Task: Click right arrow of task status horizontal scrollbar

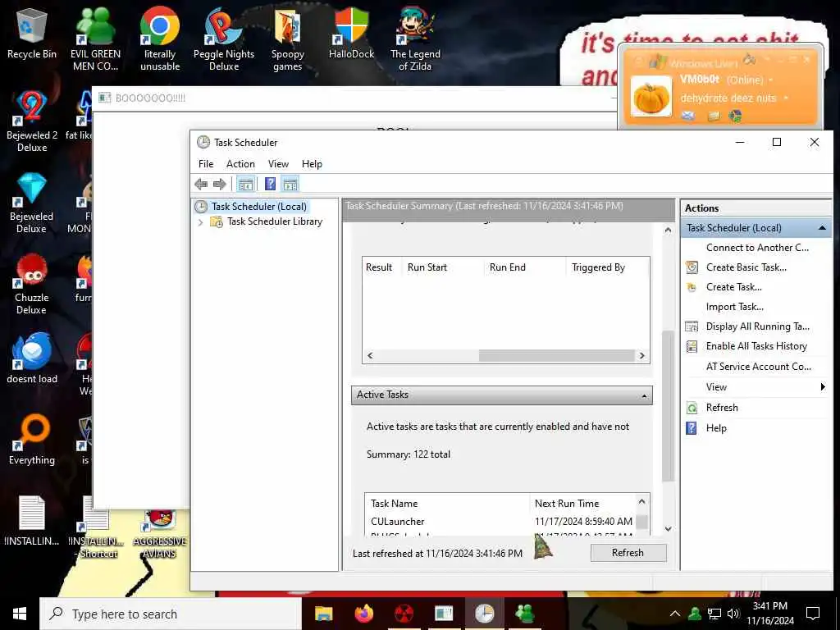Action: point(641,356)
